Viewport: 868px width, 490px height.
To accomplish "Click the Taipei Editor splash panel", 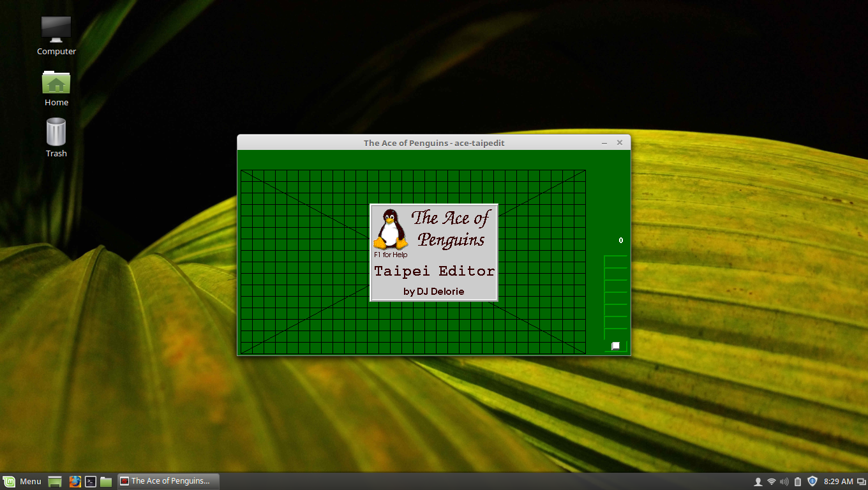I will 434,253.
